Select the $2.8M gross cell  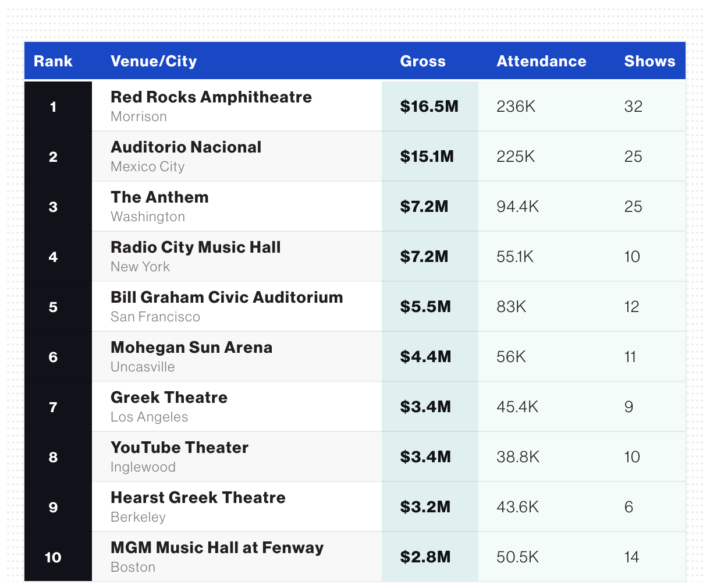click(x=425, y=557)
